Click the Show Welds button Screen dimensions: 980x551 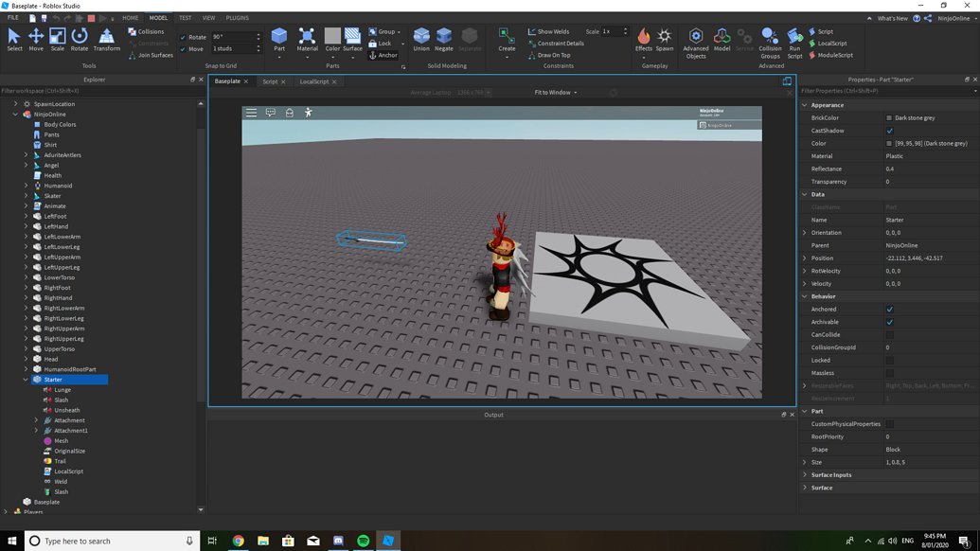(548, 31)
